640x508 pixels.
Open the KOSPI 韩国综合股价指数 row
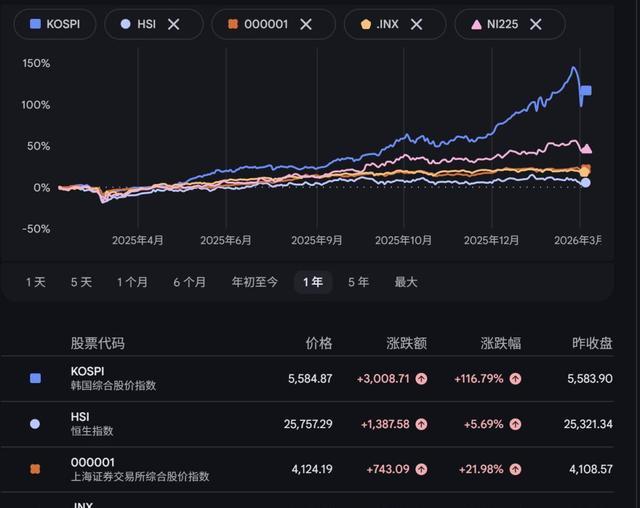(114, 378)
